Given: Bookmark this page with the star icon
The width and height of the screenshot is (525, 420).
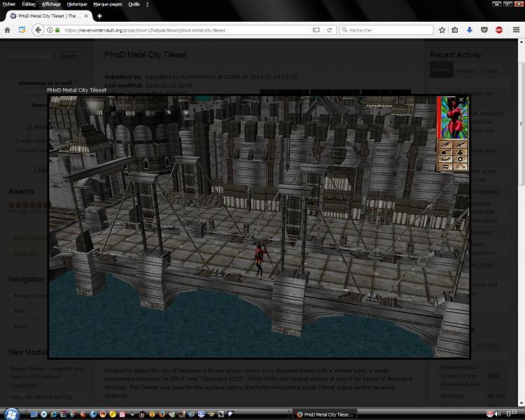Looking at the screenshot, I should (x=442, y=30).
